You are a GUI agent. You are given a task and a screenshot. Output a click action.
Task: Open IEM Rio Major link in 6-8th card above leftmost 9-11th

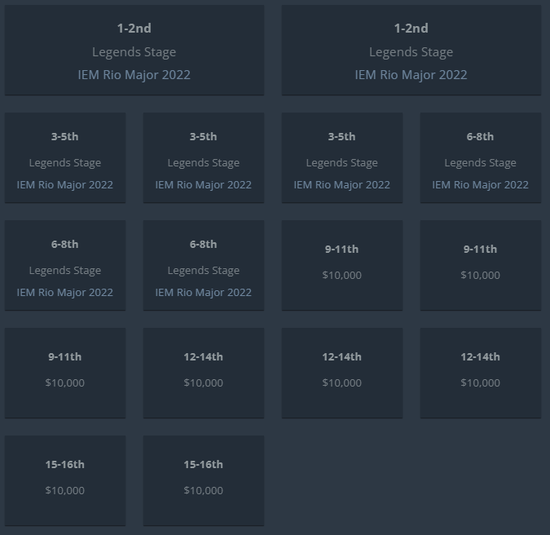[65, 293]
